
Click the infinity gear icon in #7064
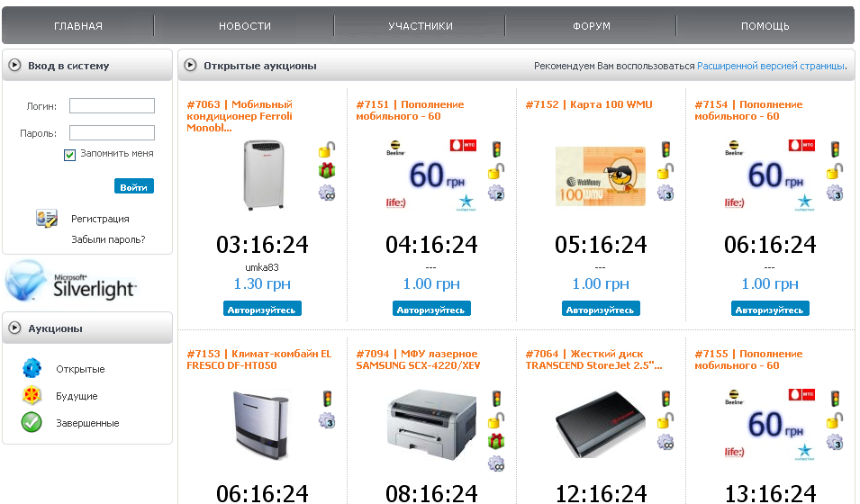tap(665, 442)
